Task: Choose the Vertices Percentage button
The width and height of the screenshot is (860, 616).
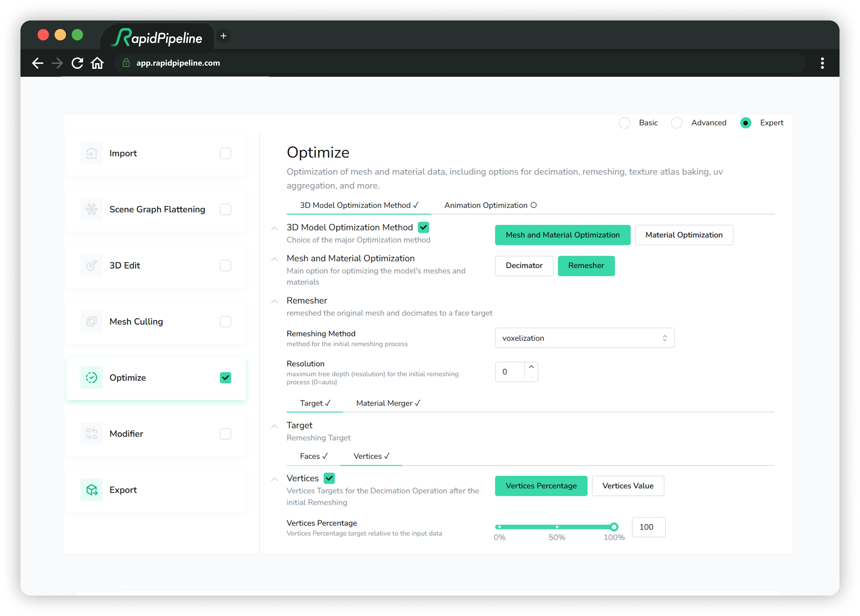Action: [x=541, y=486]
